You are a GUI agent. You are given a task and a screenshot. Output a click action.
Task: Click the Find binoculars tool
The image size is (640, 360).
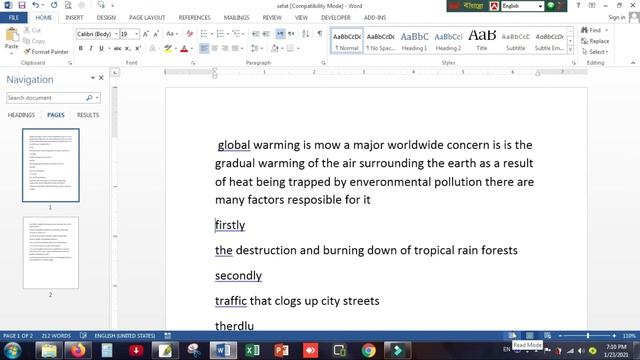pos(591,30)
